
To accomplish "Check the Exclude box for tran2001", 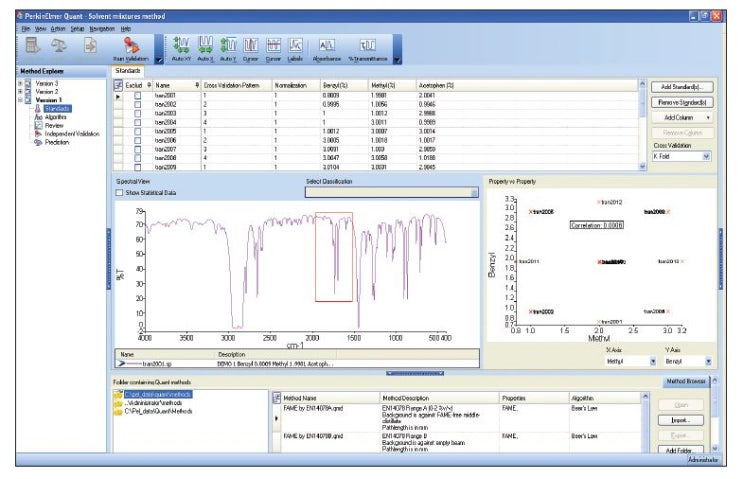I will tap(137, 95).
